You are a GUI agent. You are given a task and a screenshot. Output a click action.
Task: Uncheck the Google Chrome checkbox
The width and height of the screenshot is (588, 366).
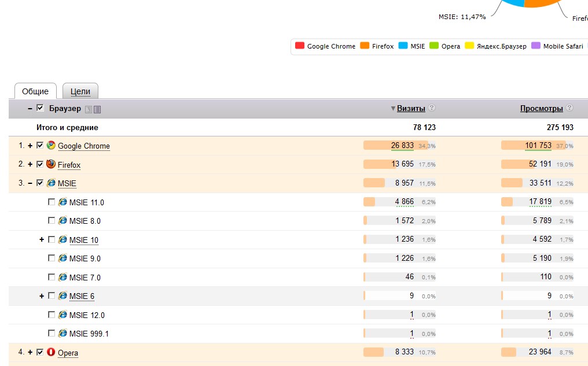(40, 145)
